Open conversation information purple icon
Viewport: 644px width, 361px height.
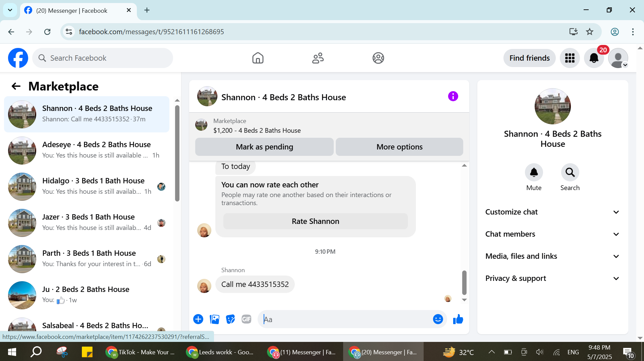[x=453, y=97]
